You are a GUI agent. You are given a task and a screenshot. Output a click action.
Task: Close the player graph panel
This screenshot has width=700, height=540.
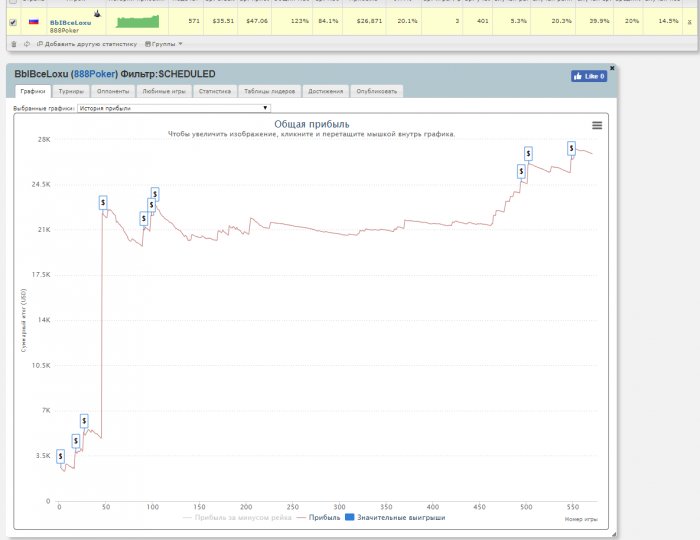tap(612, 68)
